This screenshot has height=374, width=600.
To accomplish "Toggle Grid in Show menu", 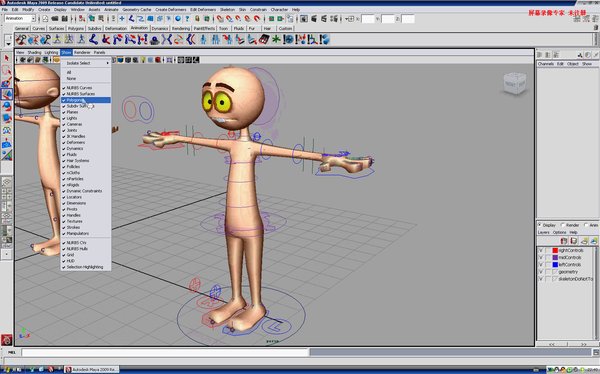I will pyautogui.click(x=86, y=255).
